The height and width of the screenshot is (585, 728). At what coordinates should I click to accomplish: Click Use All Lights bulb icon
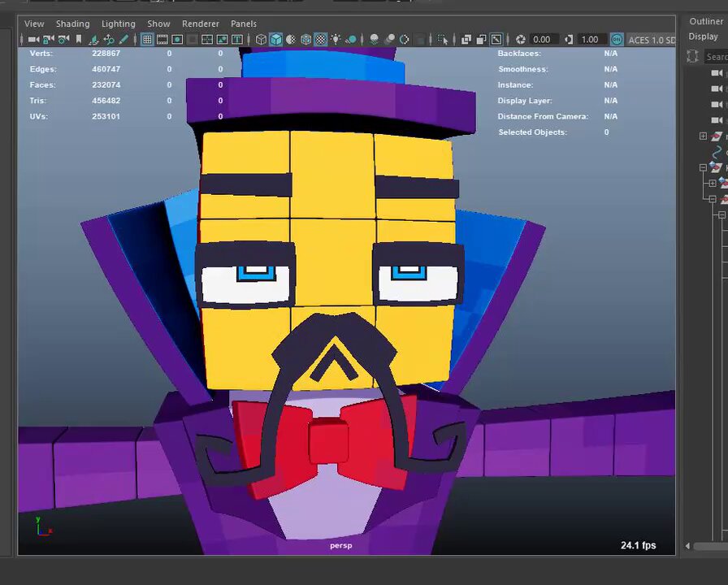tap(336, 40)
